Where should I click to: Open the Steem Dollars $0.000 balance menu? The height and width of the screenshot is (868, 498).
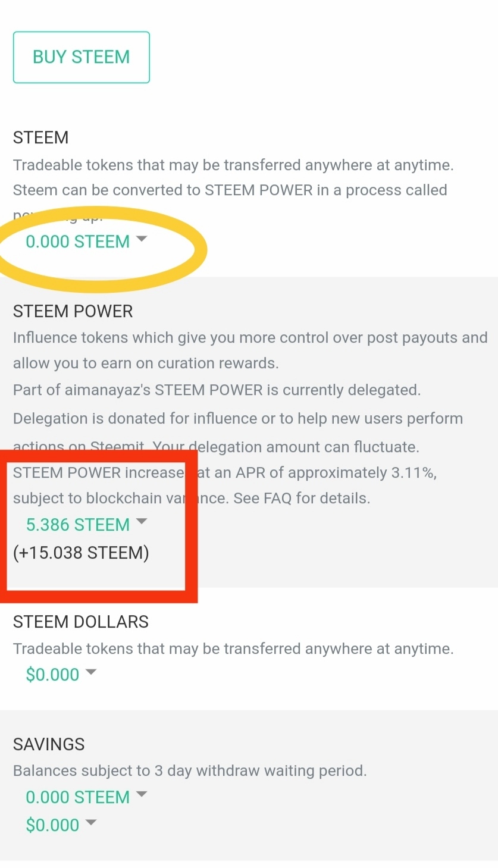tap(52, 675)
